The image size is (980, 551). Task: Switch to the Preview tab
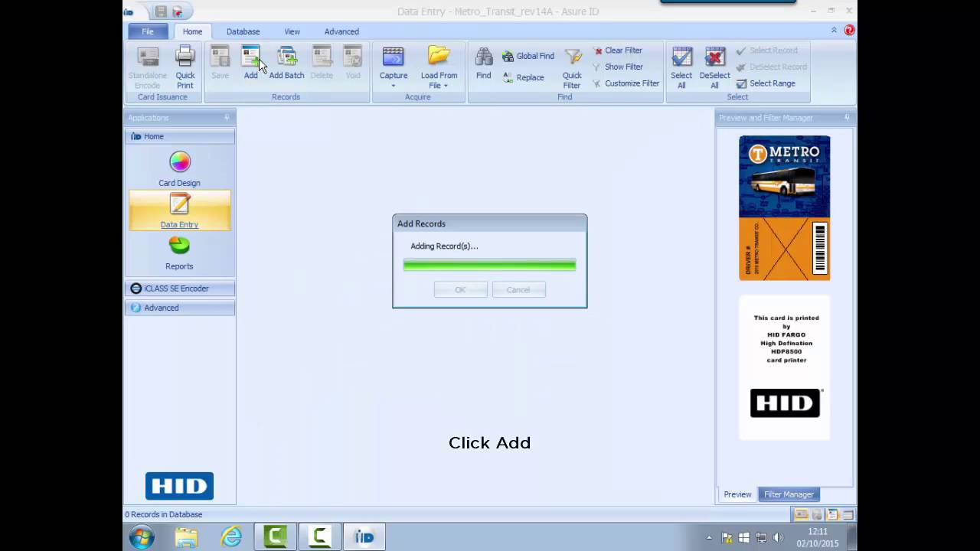point(737,494)
